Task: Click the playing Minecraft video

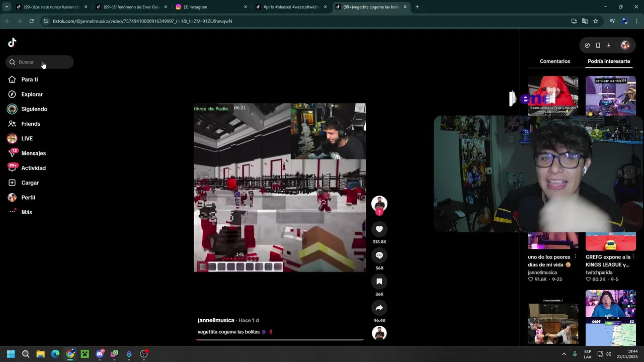Action: (280, 188)
